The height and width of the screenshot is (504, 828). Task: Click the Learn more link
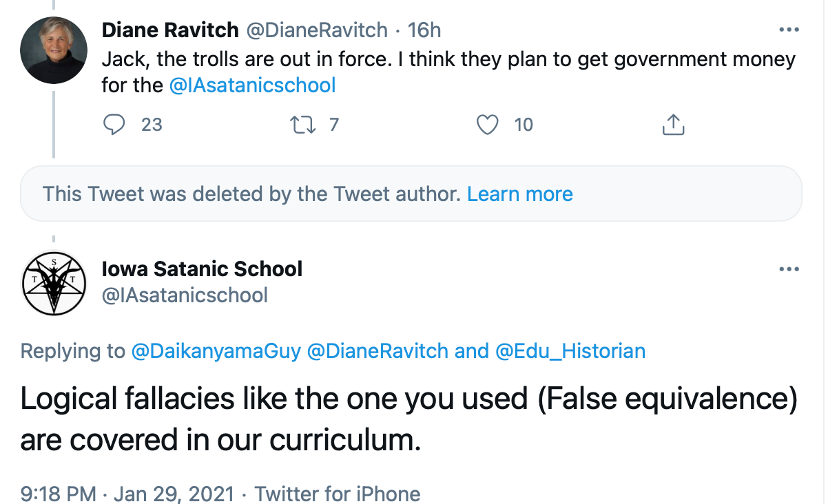pyautogui.click(x=520, y=194)
